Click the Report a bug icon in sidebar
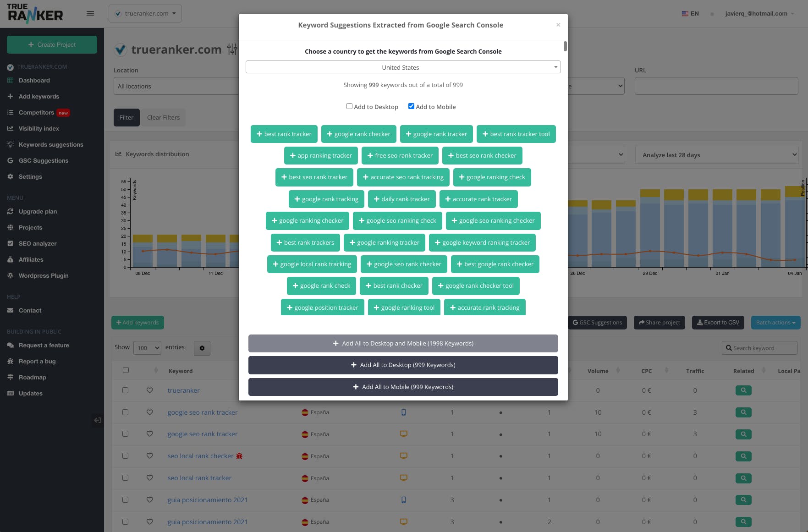Viewport: 808px width, 532px height. pyautogui.click(x=10, y=361)
